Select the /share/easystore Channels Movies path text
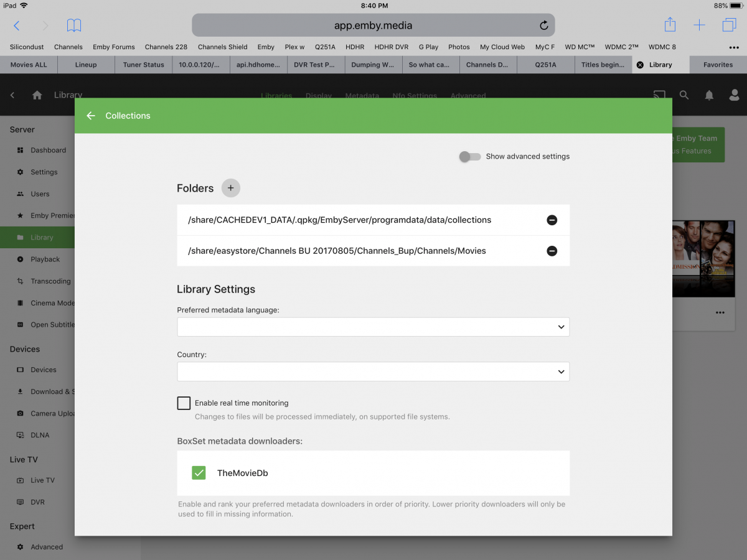 (x=337, y=251)
